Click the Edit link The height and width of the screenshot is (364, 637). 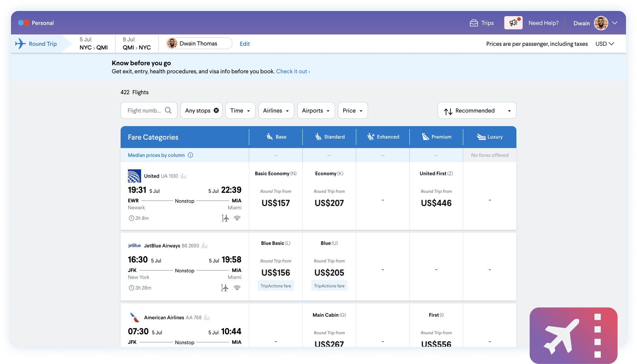coord(244,44)
